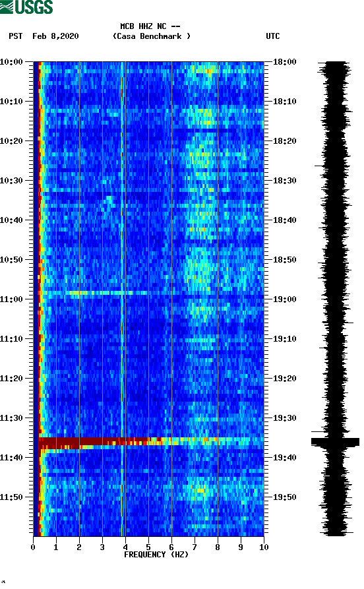Click the '19:40' UTC time label
The height and width of the screenshot is (589, 364).
[x=285, y=458]
